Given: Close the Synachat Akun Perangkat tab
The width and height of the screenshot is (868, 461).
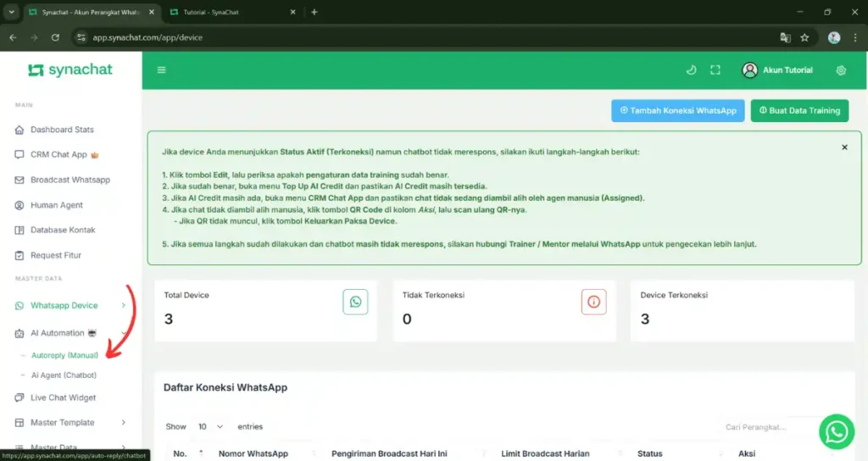Looking at the screenshot, I should 151,12.
